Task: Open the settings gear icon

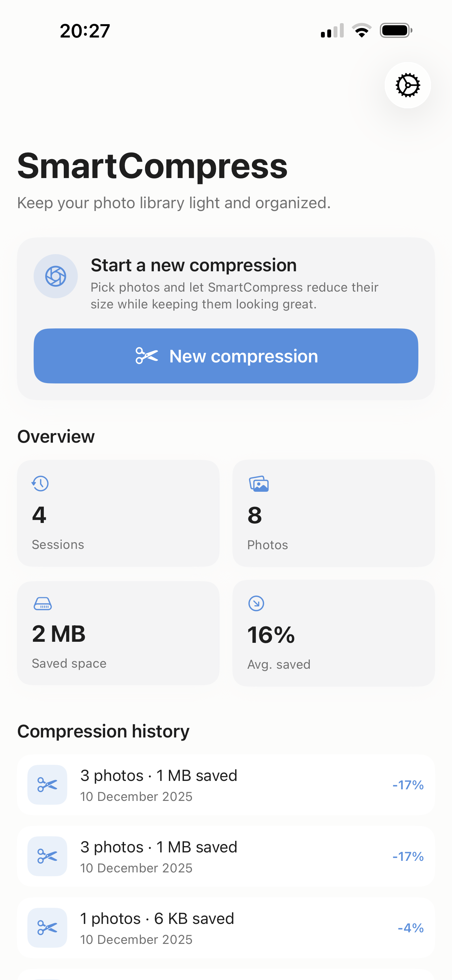Action: pos(407,85)
